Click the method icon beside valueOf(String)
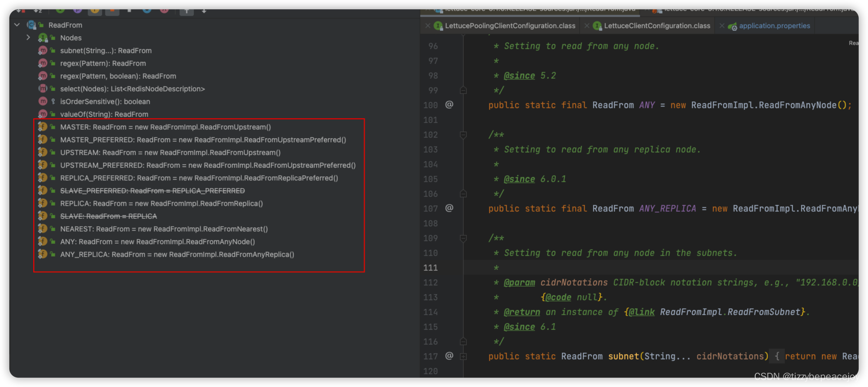 [x=43, y=114]
